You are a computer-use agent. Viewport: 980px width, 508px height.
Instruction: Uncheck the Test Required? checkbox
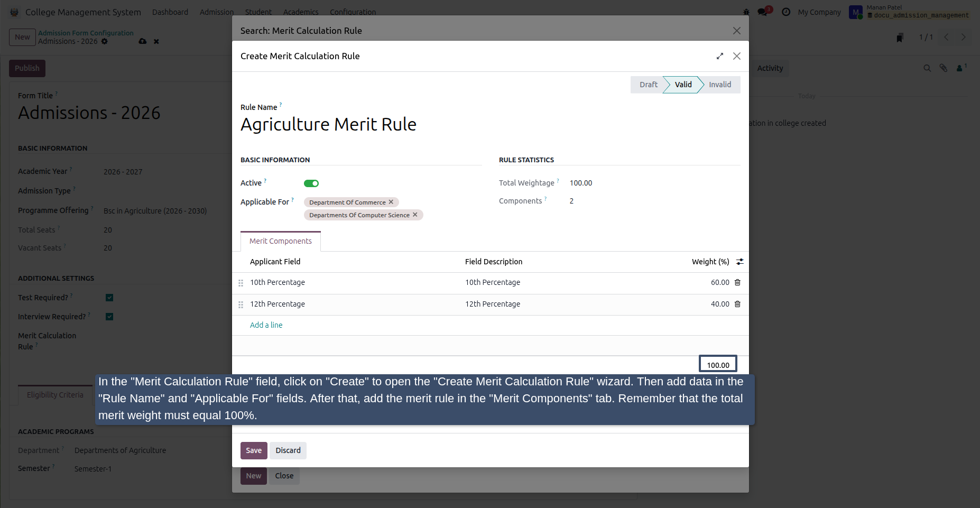[x=109, y=298]
